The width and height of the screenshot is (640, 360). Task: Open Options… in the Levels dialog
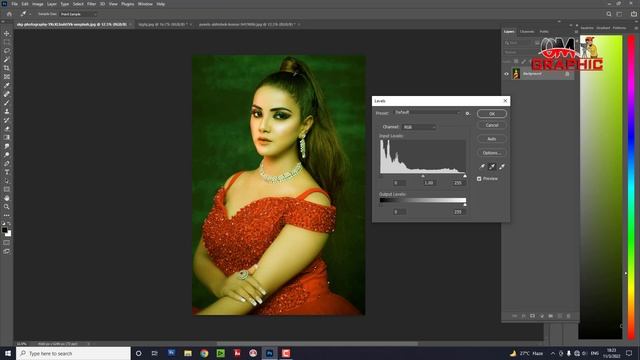click(492, 153)
